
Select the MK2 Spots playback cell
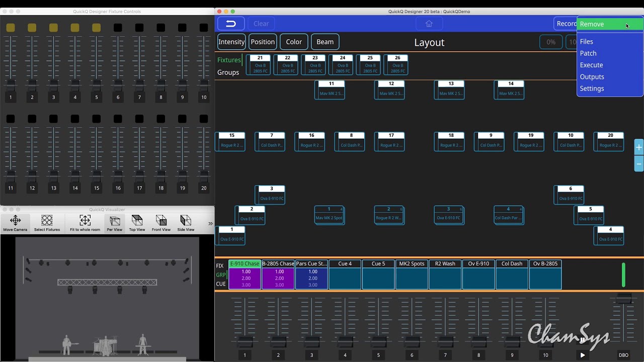(412, 275)
